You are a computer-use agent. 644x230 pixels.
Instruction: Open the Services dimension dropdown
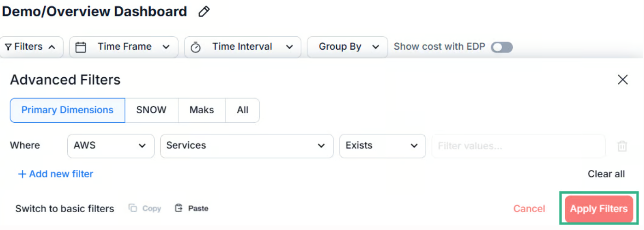pos(246,145)
